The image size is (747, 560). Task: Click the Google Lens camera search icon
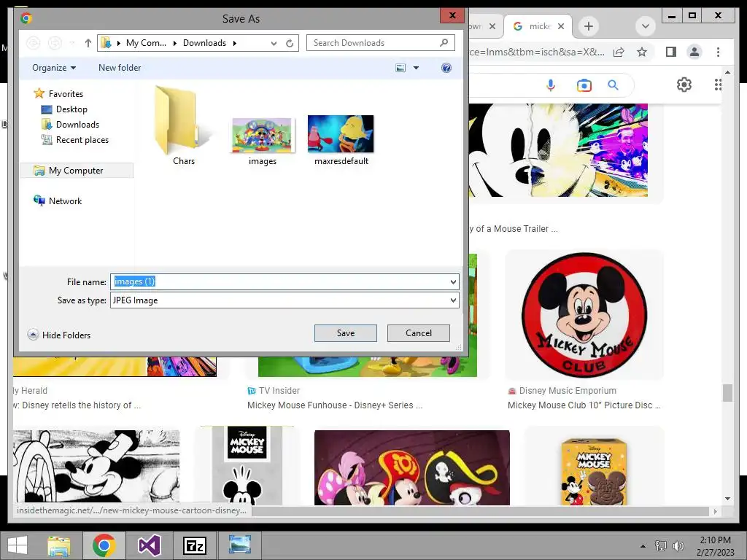tap(584, 85)
